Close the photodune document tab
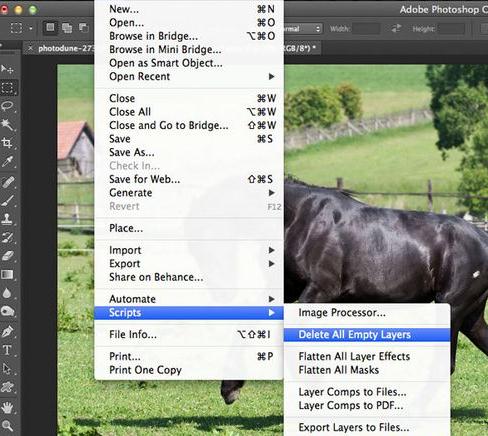Viewport: 488px width, 436px height. point(30,49)
